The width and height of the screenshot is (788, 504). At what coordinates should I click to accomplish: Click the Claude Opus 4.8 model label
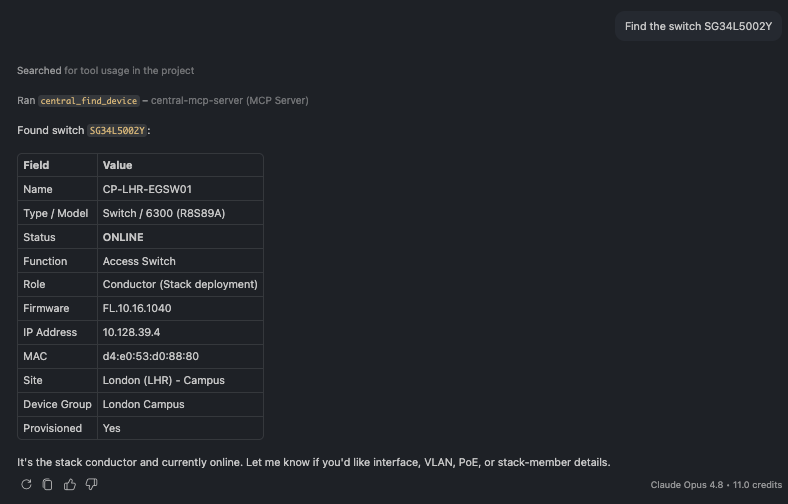pyautogui.click(x=686, y=485)
